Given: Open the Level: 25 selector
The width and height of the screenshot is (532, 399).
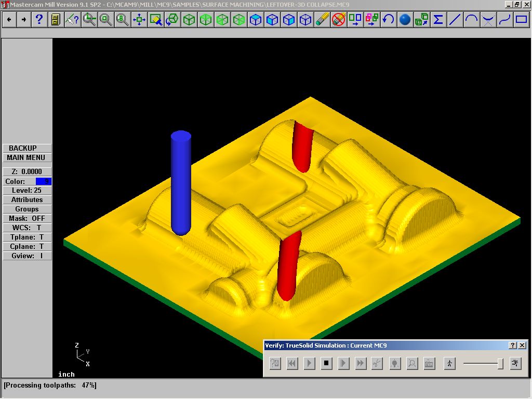Looking at the screenshot, I should [27, 190].
